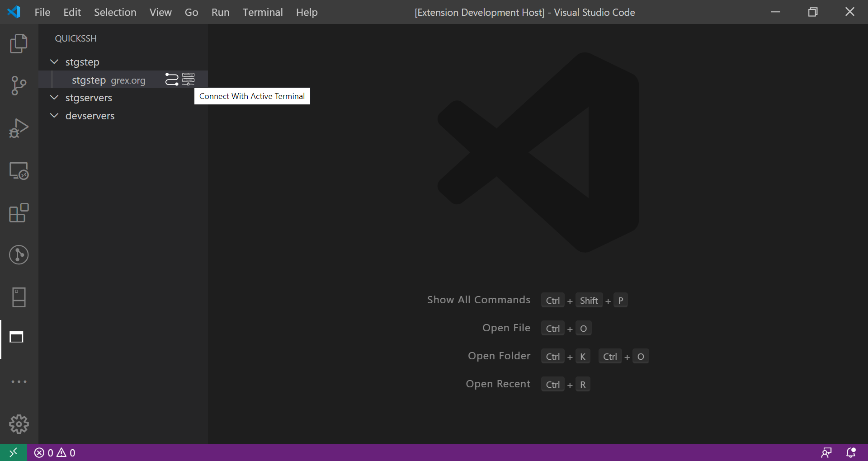Open the Extensions view
The width and height of the screenshot is (868, 461).
[x=19, y=213]
